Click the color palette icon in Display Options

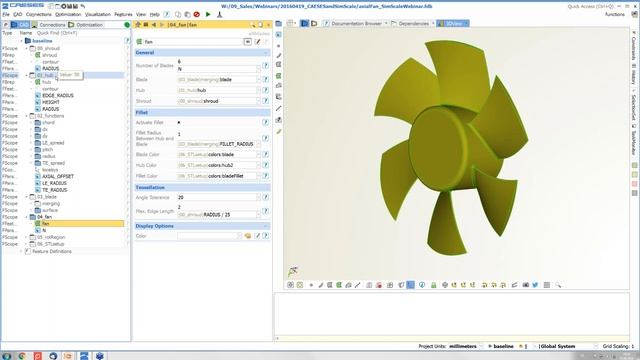click(x=248, y=236)
